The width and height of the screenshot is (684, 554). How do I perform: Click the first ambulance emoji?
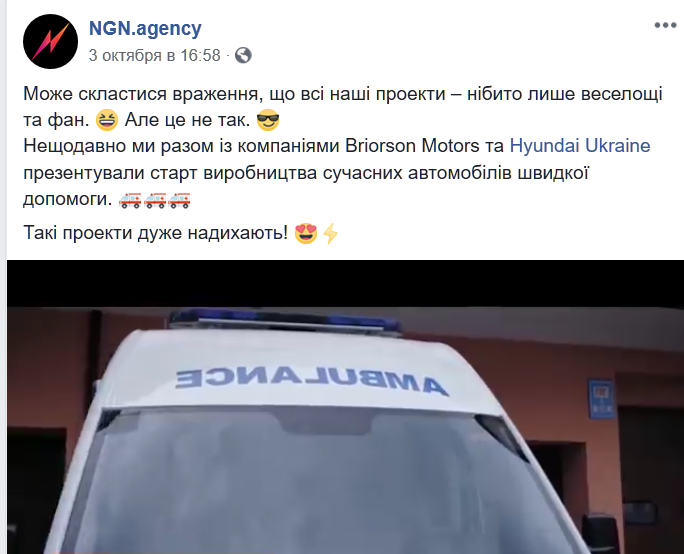[x=130, y=199]
